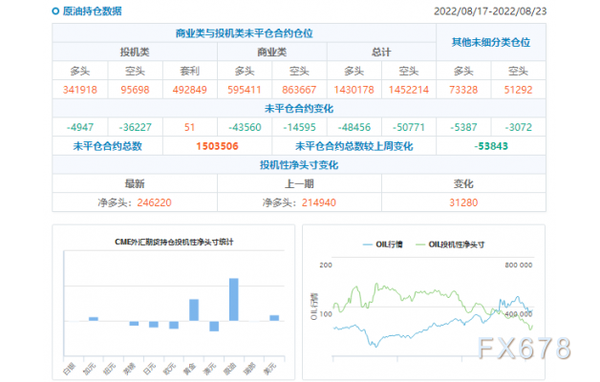The image size is (600, 382).
Task: Click the 1503506 total open interest value
Action: click(x=217, y=146)
